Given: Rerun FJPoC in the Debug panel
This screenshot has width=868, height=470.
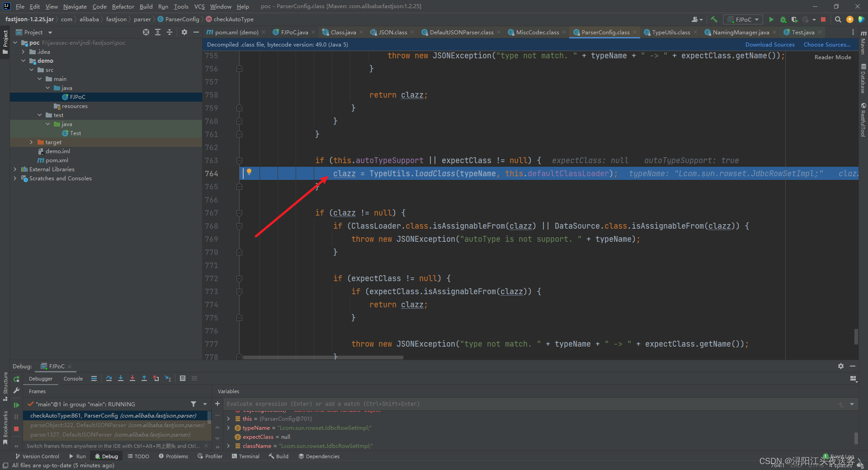Looking at the screenshot, I should click(x=17, y=379).
